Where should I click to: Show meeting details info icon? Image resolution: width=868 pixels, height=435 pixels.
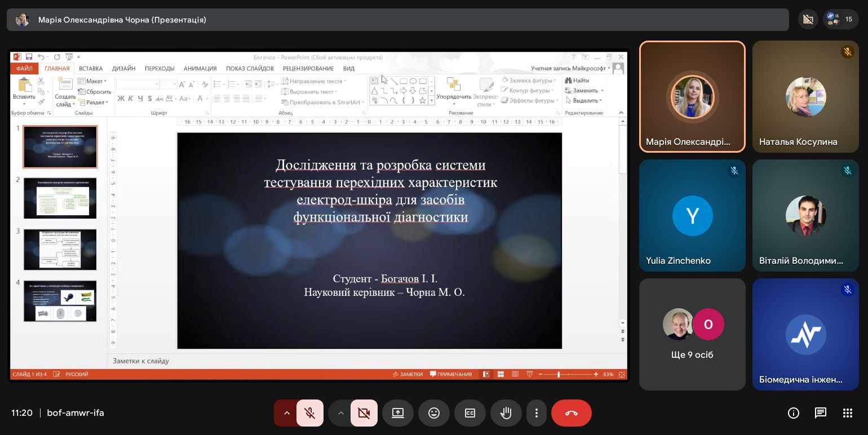[794, 413]
